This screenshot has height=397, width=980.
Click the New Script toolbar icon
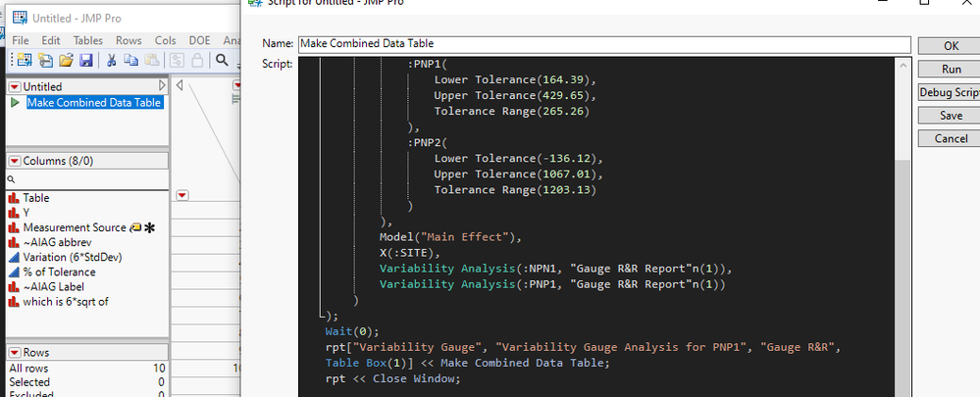46,60
